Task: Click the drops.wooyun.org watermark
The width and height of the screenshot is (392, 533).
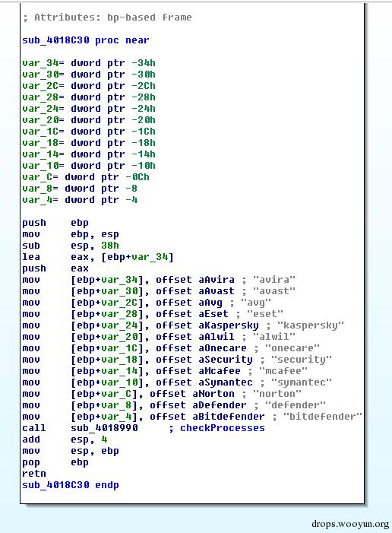Action: (x=350, y=524)
